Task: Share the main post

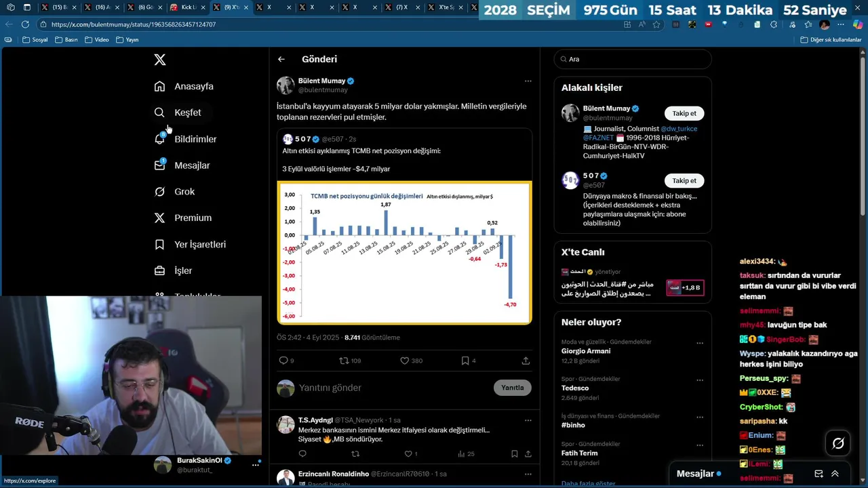Action: pos(526,361)
